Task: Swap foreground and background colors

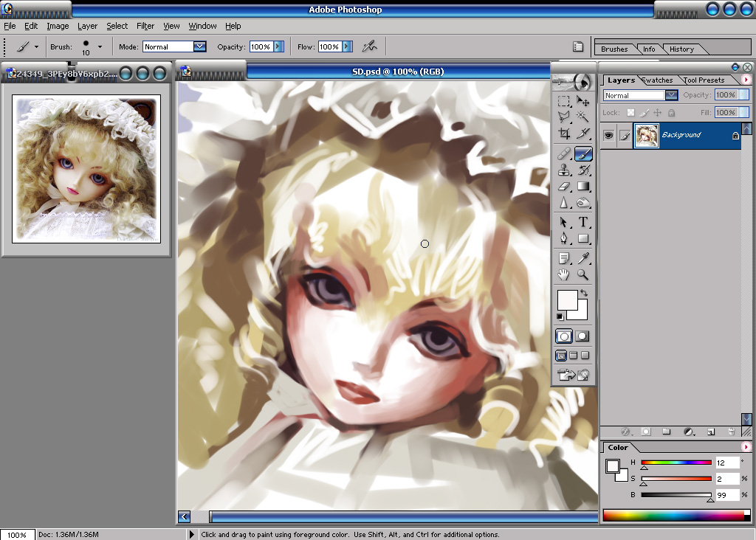Action: [x=584, y=293]
